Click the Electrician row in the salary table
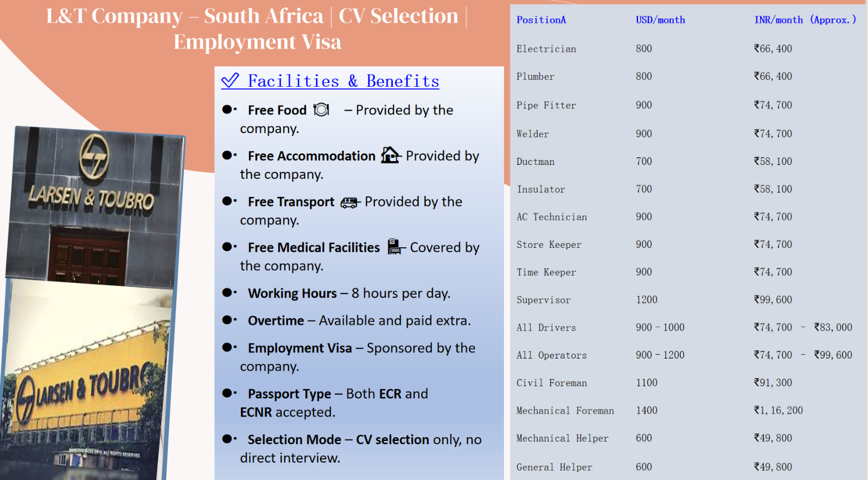This screenshot has height=480, width=868. [x=546, y=49]
